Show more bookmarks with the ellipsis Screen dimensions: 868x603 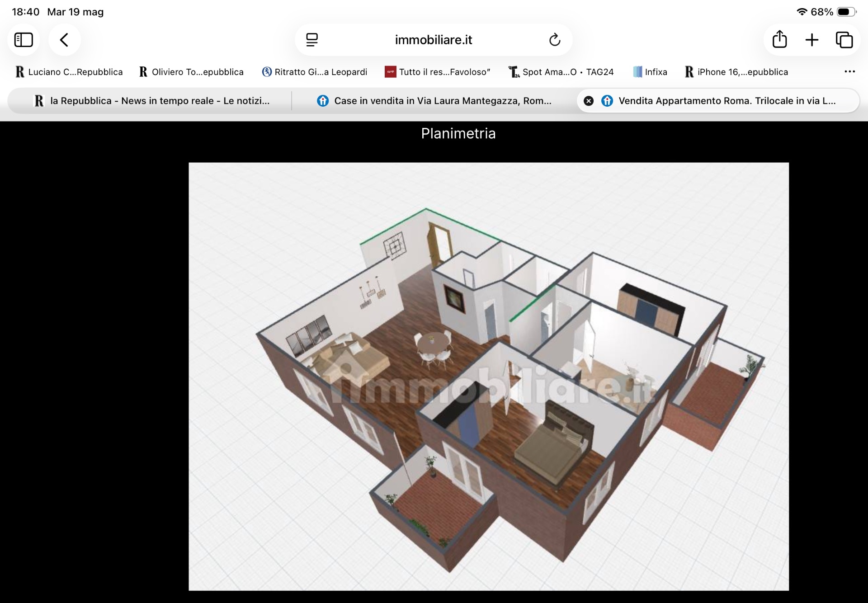(x=849, y=71)
